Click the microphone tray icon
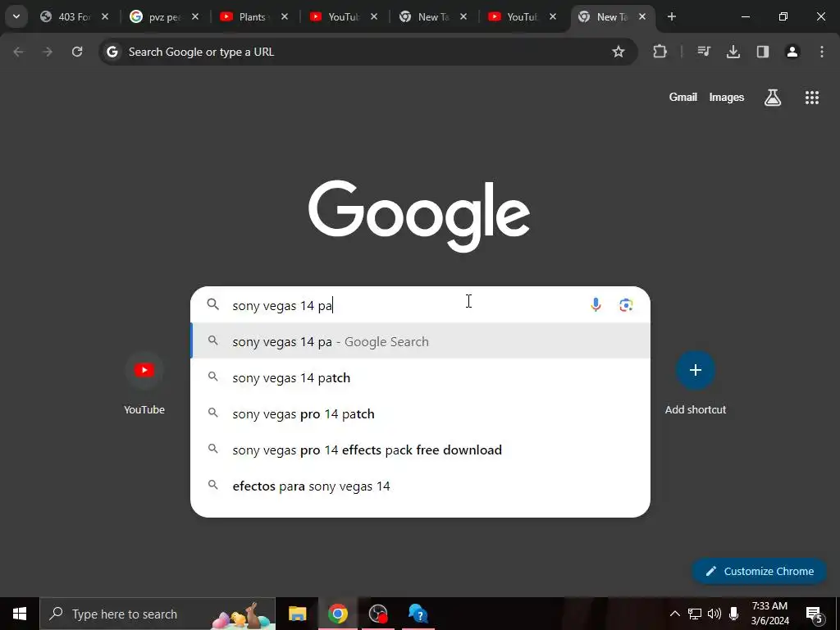 click(x=733, y=614)
